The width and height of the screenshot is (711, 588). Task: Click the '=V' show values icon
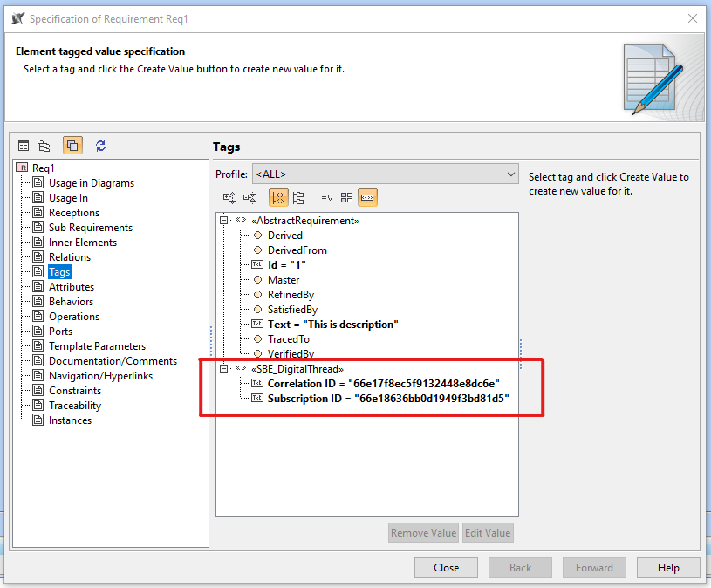click(x=327, y=198)
